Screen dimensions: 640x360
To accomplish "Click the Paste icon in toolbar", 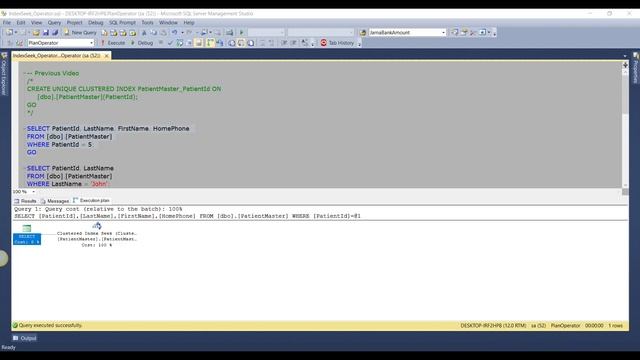I will 163,33.
